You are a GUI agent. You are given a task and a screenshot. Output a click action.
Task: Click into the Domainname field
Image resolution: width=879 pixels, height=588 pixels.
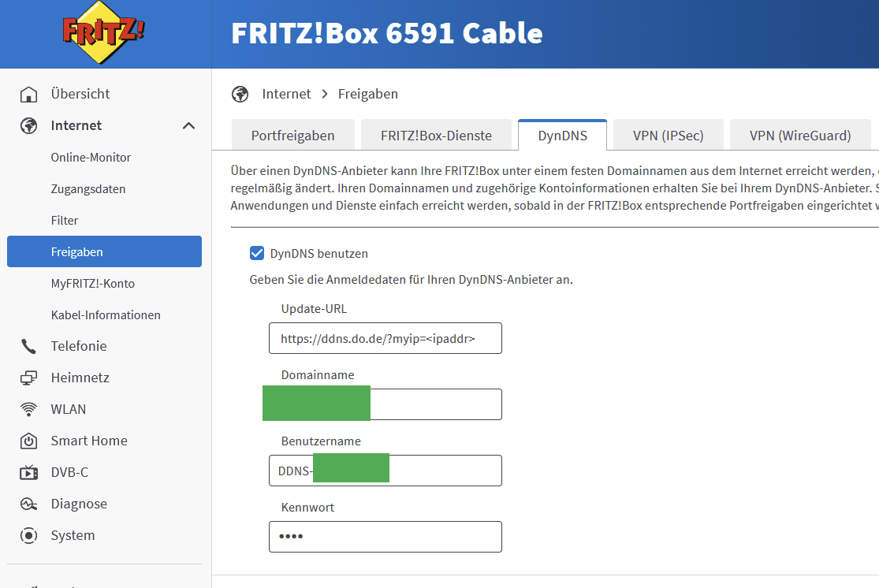coord(385,404)
